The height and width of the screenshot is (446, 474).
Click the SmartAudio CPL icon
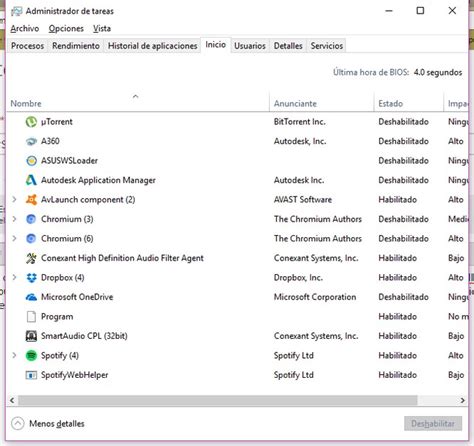click(31, 336)
